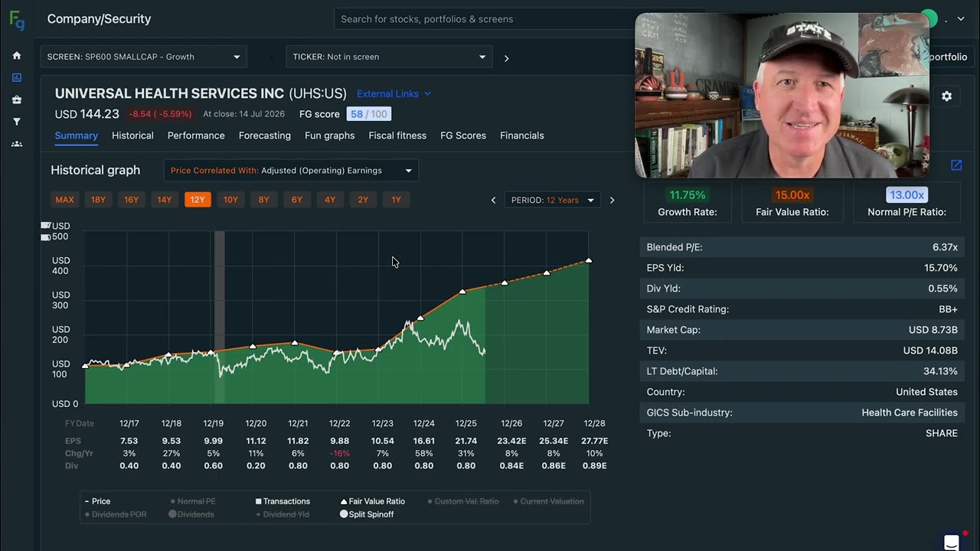This screenshot has height=551, width=980.
Task: Open the FG Scores tab
Action: coord(463,135)
